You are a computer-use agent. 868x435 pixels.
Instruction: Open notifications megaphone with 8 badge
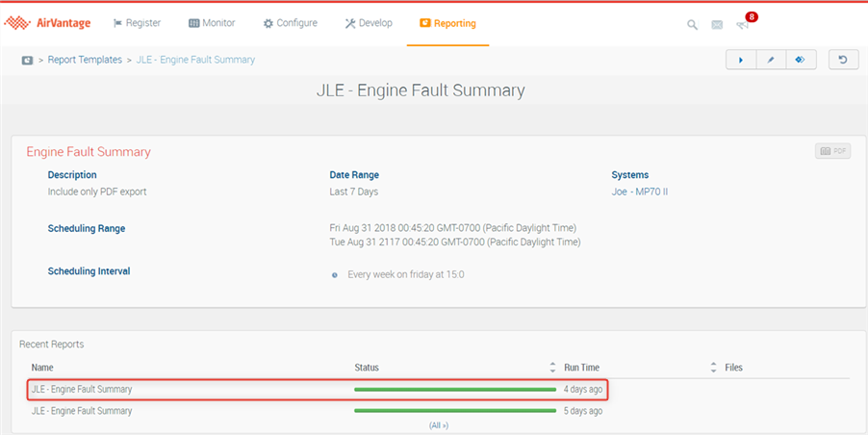coord(743,25)
